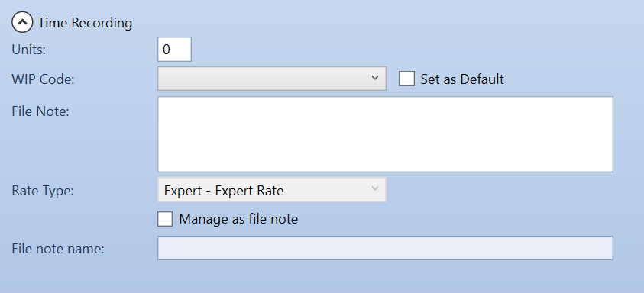Click the WIP Code label
Screen dimensions: 644x293
click(43, 79)
